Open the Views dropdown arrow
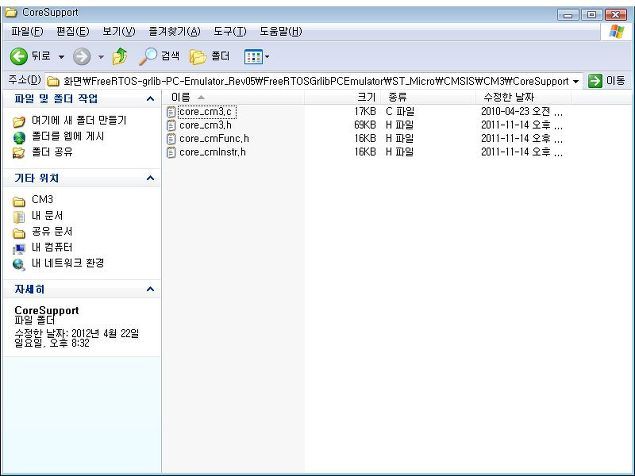This screenshot has height=476, width=635. tap(267, 57)
